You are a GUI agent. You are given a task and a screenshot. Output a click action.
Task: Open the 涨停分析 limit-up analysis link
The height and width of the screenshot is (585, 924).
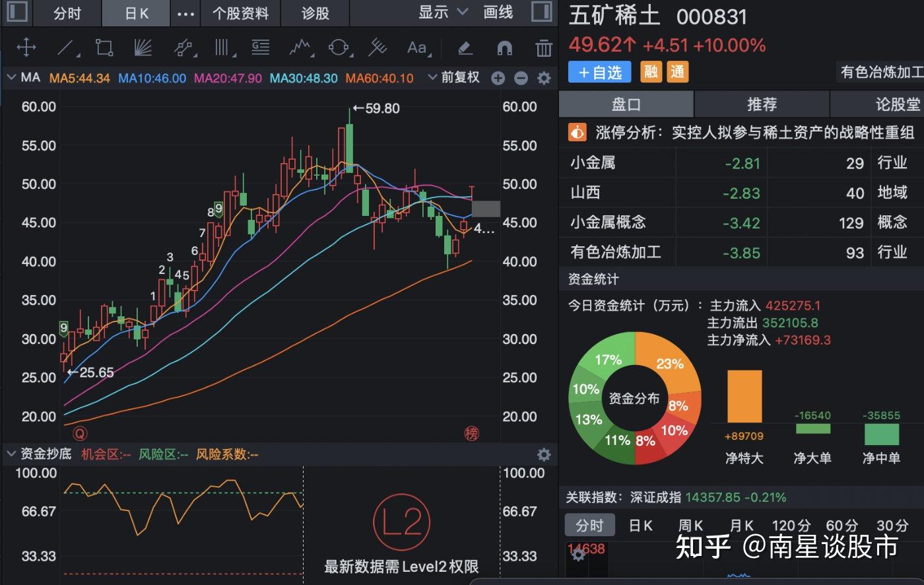pyautogui.click(x=755, y=133)
